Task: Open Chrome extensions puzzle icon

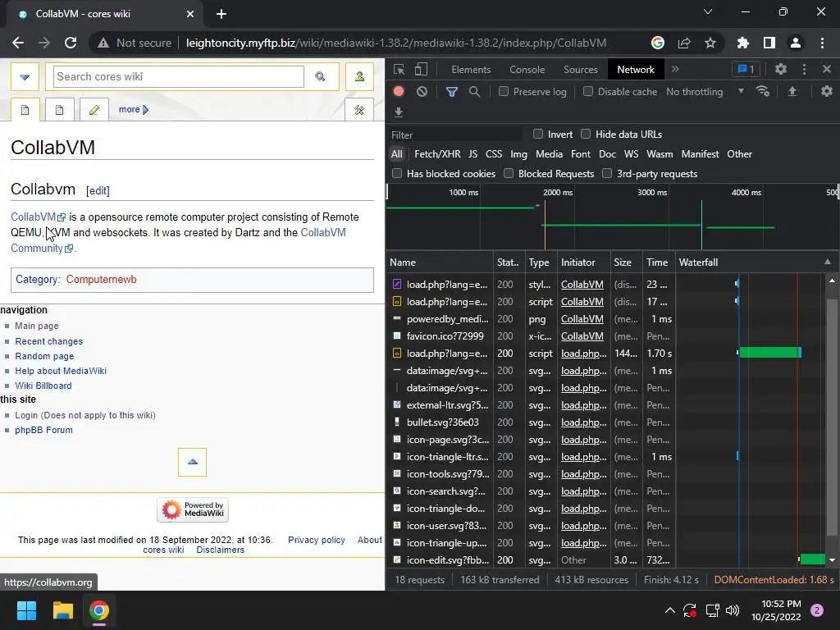Action: click(x=743, y=43)
